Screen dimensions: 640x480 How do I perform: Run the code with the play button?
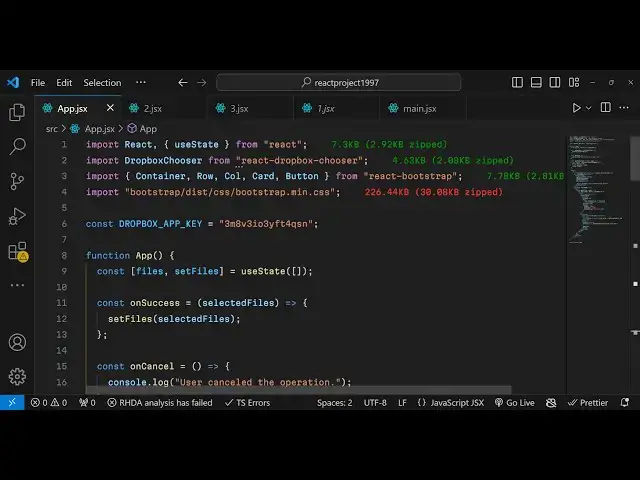(x=576, y=108)
